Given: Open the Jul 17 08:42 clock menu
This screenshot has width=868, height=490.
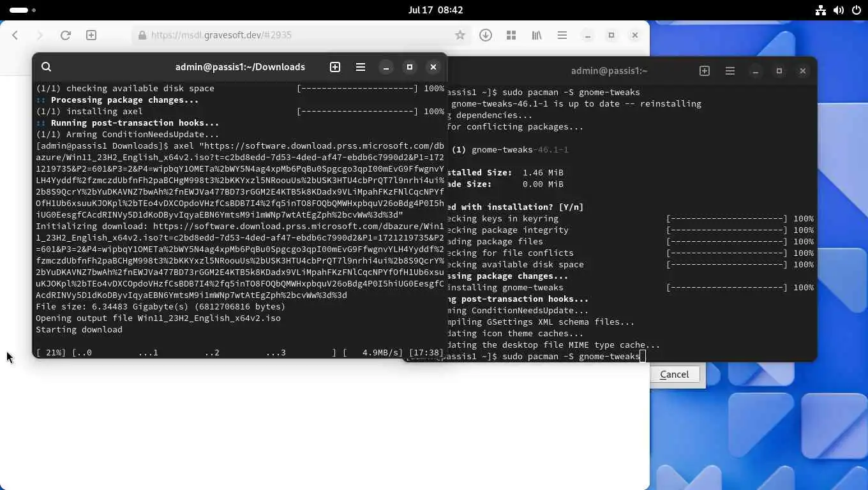Looking at the screenshot, I should pyautogui.click(x=435, y=10).
